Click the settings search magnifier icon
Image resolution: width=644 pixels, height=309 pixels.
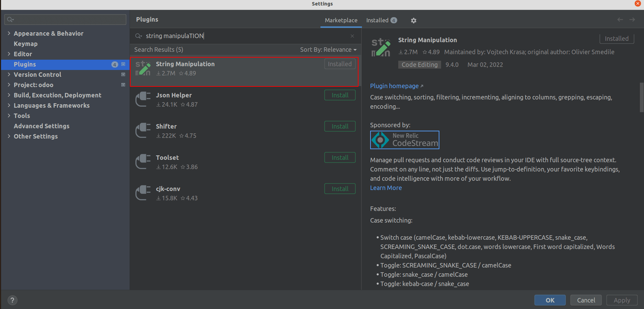click(10, 20)
